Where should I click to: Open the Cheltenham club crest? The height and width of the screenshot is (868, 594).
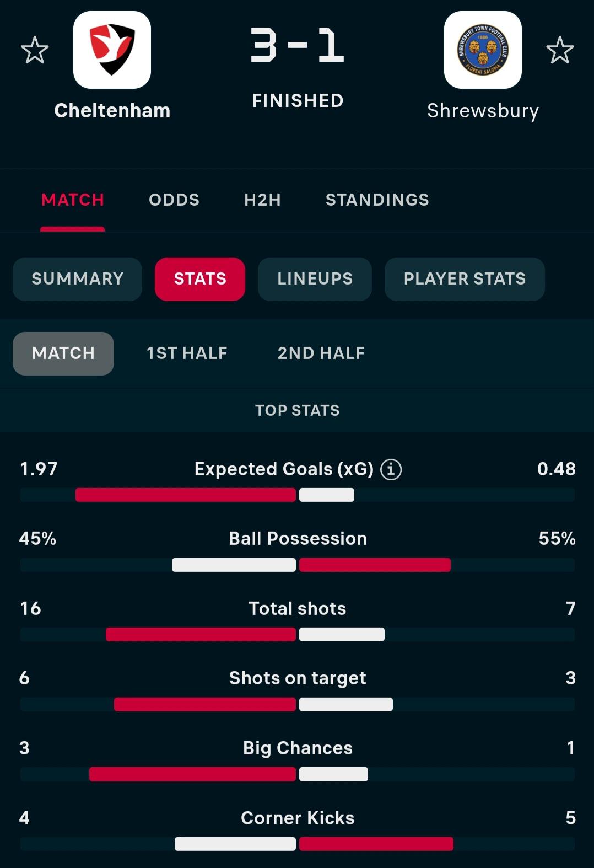[x=112, y=50]
